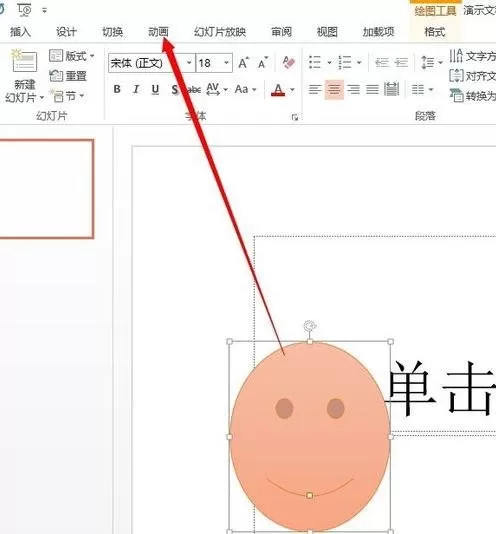496x534 pixels.
Task: Toggle underline formatting
Action: (x=155, y=90)
